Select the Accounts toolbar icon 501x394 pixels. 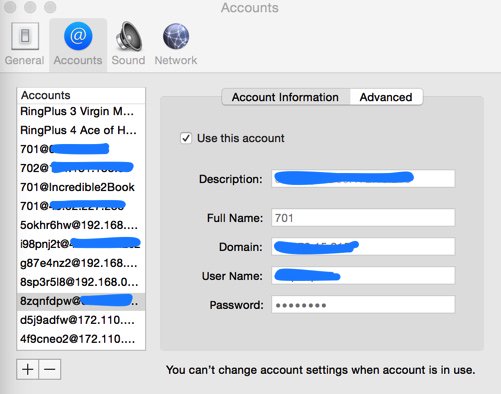coord(78,44)
